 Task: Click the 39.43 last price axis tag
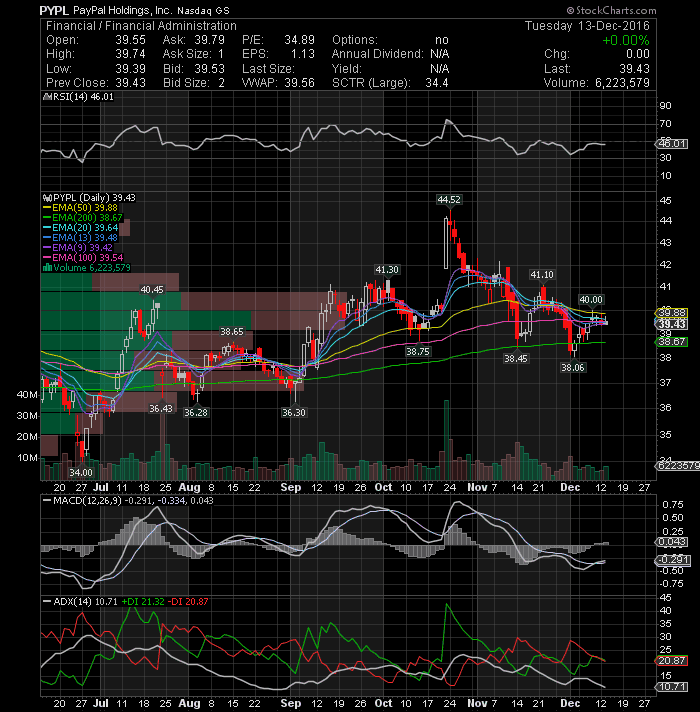click(x=672, y=324)
